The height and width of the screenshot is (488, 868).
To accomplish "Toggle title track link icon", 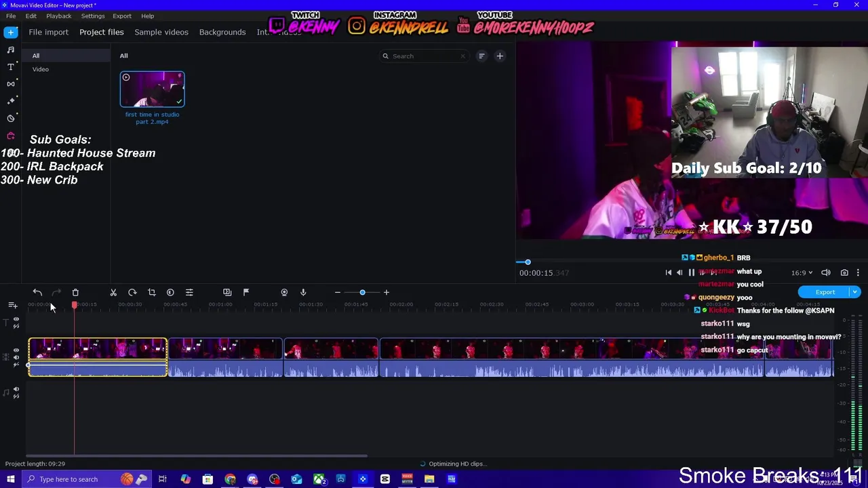I will point(16,326).
